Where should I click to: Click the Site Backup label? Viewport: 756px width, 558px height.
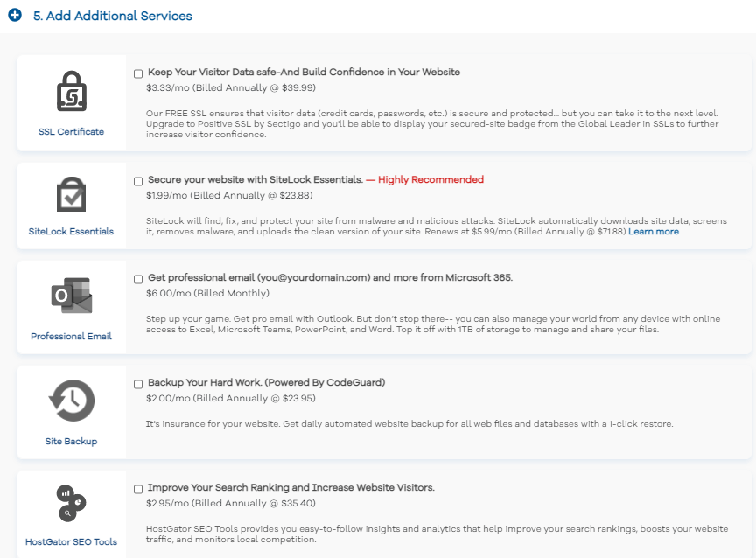tap(72, 442)
